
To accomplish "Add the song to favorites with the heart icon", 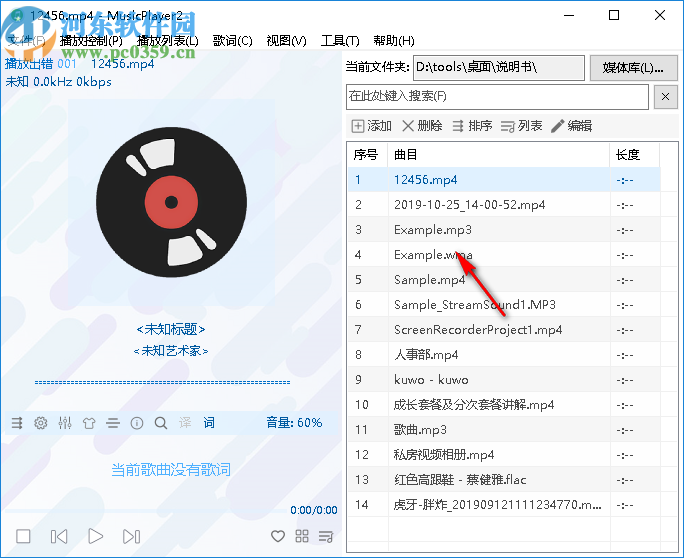I will tap(278, 536).
